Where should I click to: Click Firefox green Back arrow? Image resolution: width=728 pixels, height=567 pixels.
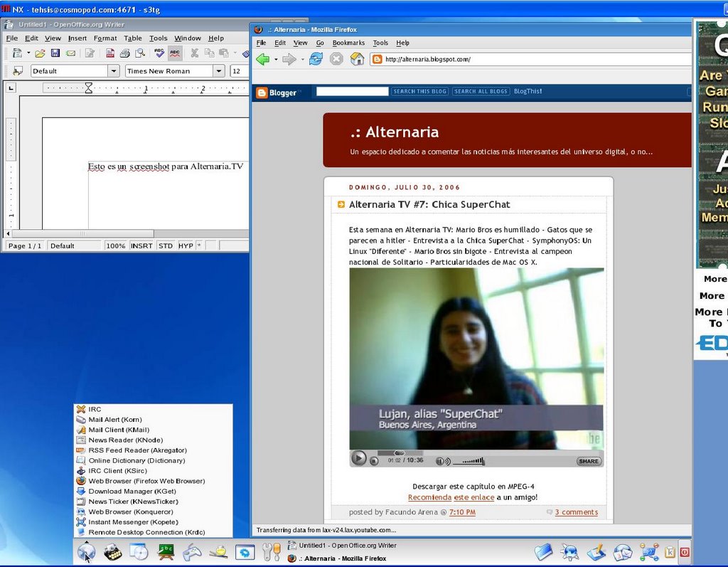263,59
